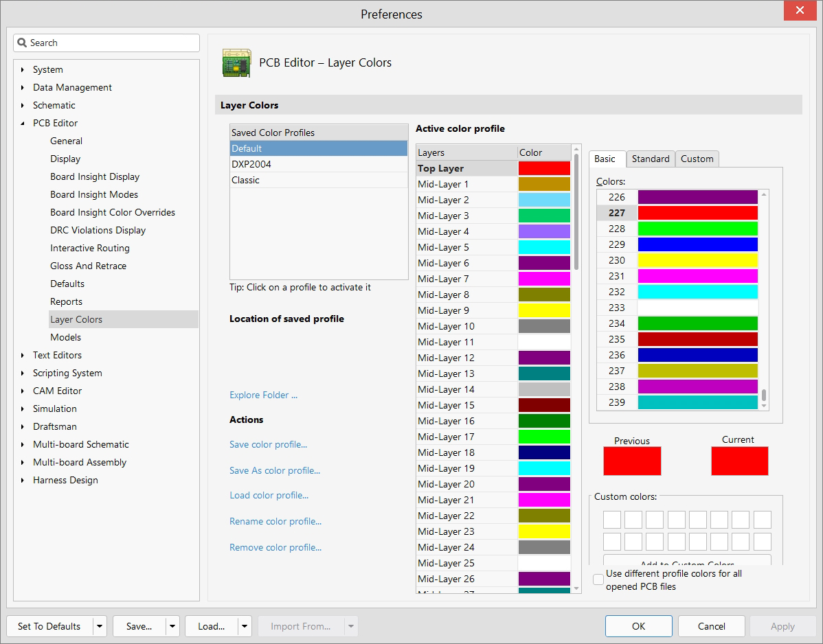Switch to the Standard colors tab
Image resolution: width=823 pixels, height=644 pixels.
tap(651, 159)
